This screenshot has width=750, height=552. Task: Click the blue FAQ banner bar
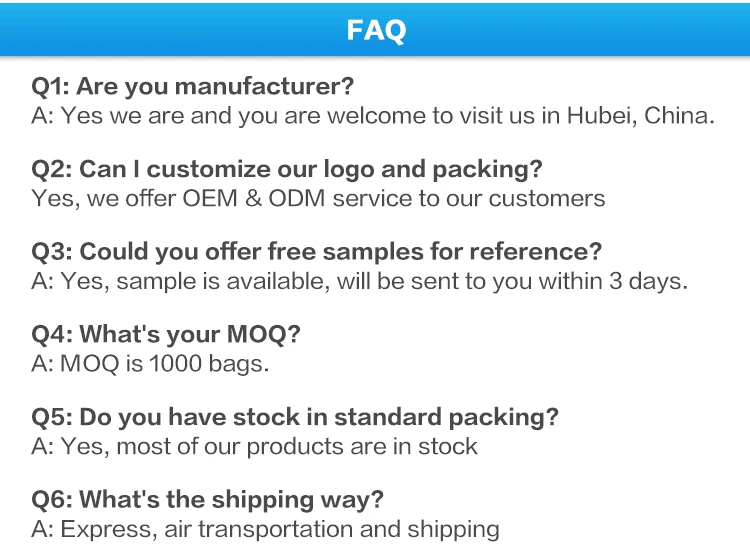[x=375, y=30]
